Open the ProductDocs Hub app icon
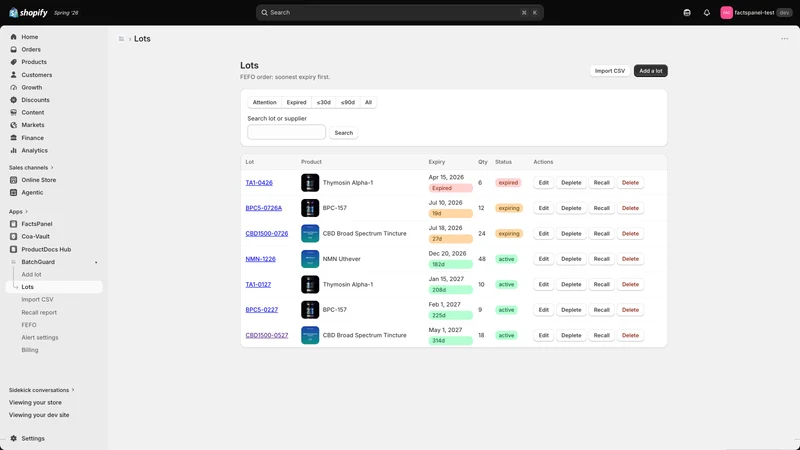This screenshot has height=450, width=800. (x=14, y=249)
